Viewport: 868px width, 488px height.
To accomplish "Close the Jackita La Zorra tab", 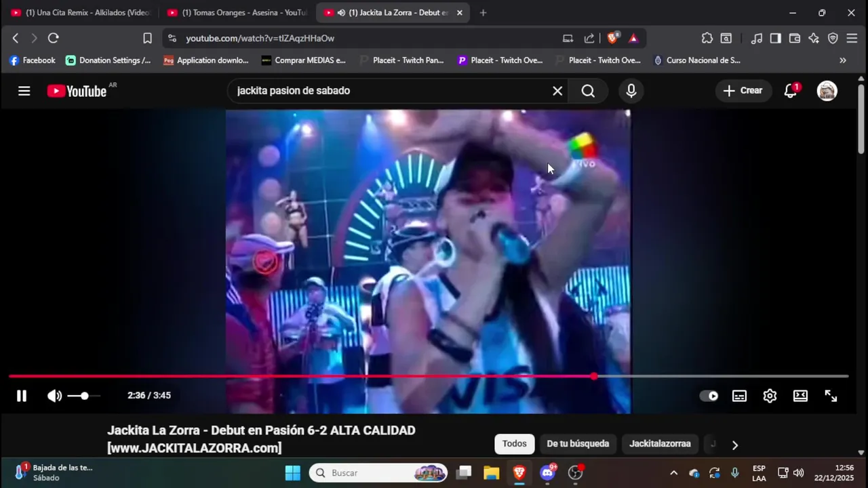I will tap(459, 12).
